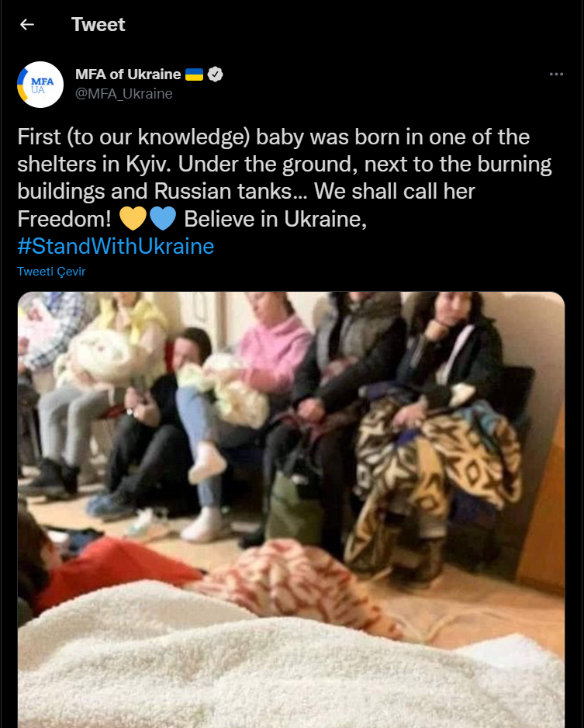Click the verified badge icon
Viewport: 584px width, 728px height.
[216, 75]
